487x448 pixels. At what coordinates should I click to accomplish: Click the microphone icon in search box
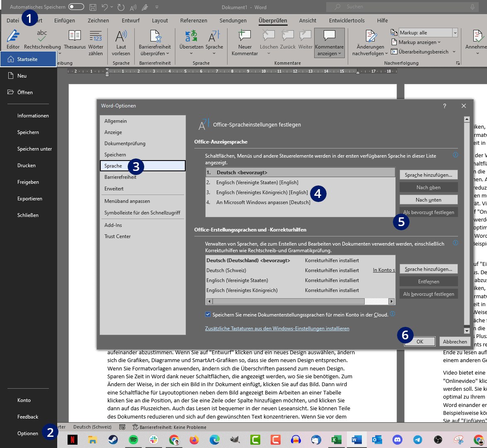coord(472,7)
